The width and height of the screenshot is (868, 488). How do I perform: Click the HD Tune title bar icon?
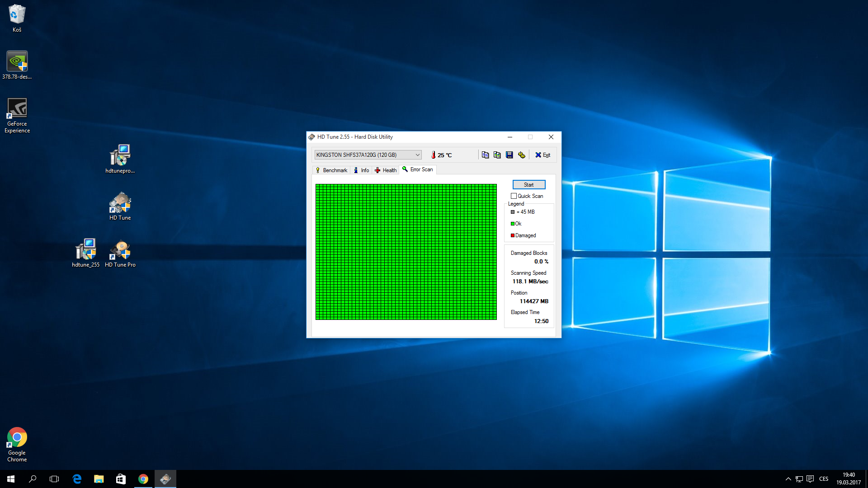coord(311,137)
